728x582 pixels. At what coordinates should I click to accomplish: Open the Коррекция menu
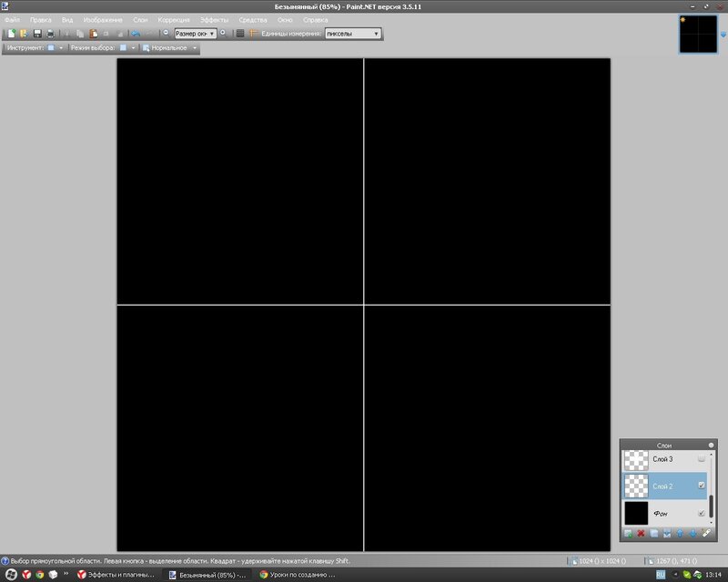click(x=174, y=19)
